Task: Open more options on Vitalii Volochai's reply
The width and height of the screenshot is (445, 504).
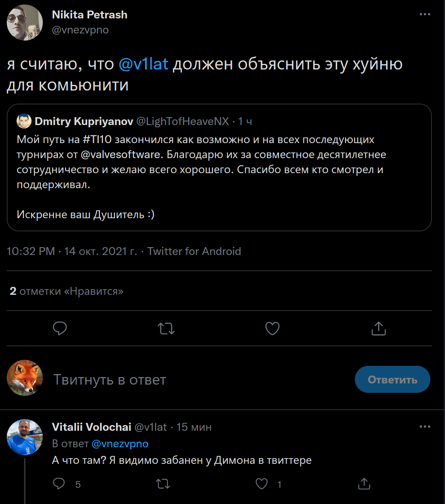Action: point(425,427)
